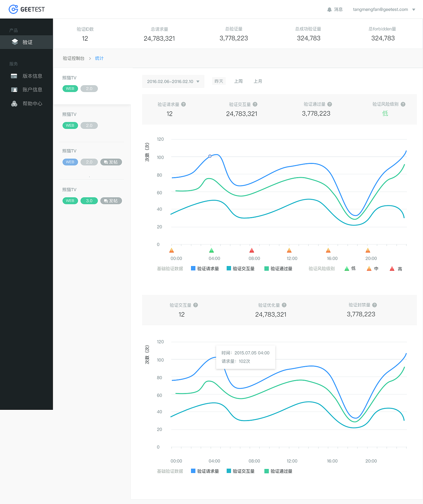Click the green 低 risk legend triangle
The height and width of the screenshot is (504, 423).
tap(347, 268)
